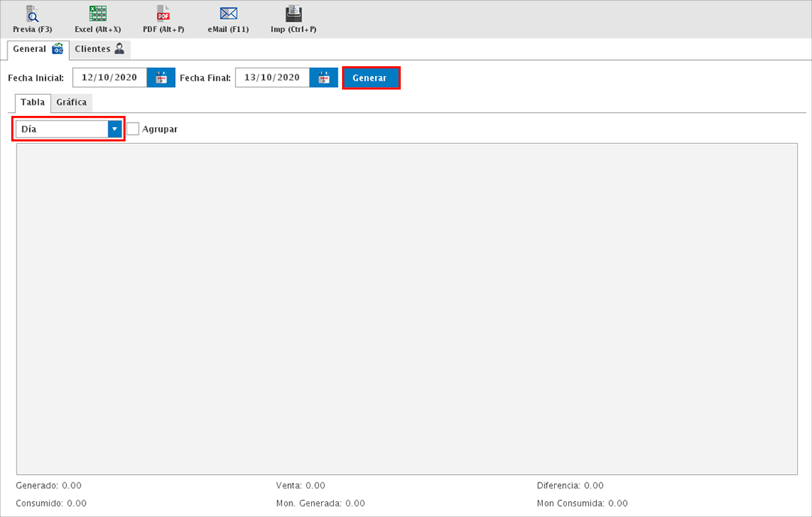This screenshot has width=812, height=517.
Task: Open the calendar picker for Fecha Inicial
Action: pyautogui.click(x=161, y=78)
